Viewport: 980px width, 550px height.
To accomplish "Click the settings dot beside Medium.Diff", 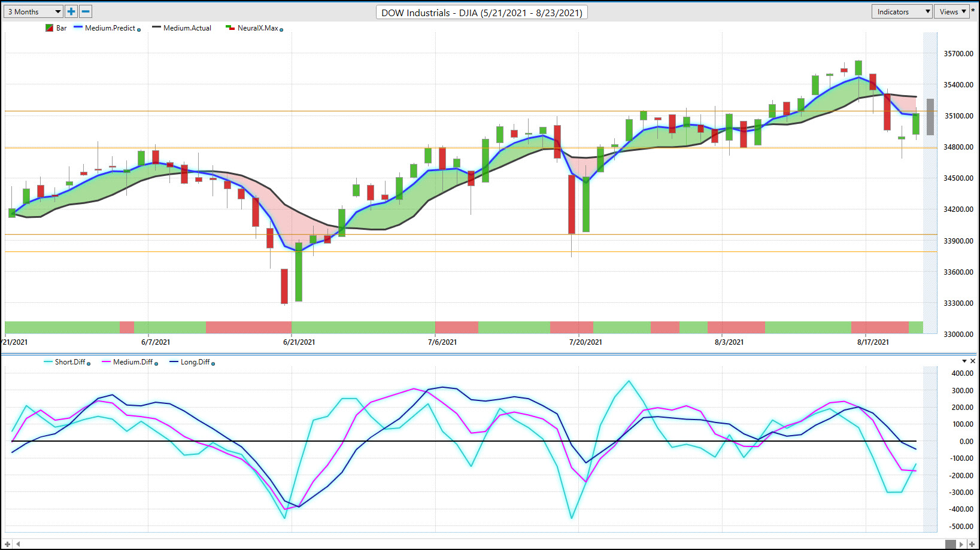I will coord(156,363).
